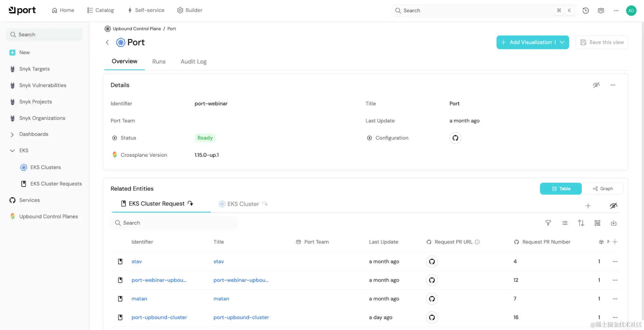
Task: Toggle hidden related entities tabs eye icon
Action: tap(613, 206)
